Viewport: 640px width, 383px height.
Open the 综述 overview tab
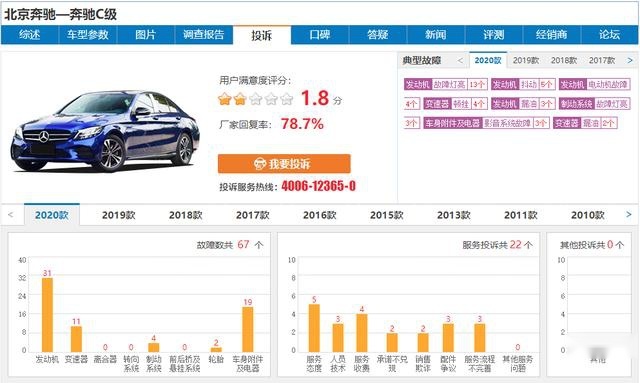coord(30,35)
